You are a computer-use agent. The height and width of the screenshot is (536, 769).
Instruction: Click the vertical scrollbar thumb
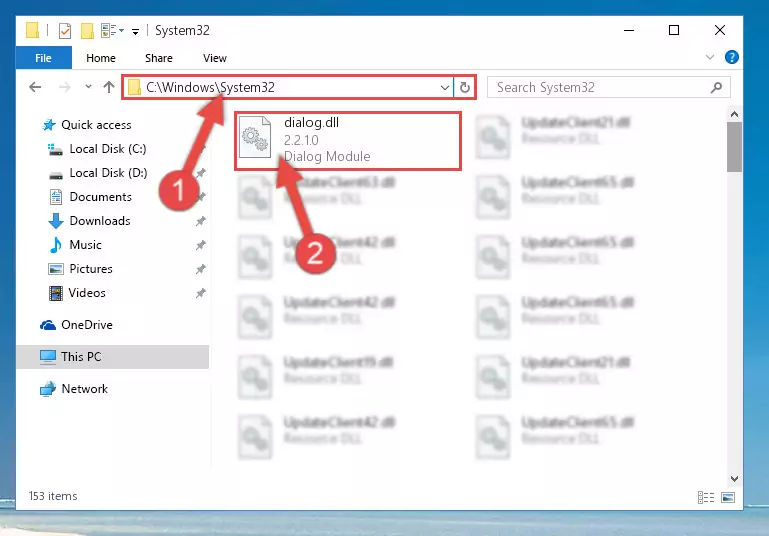point(734,147)
